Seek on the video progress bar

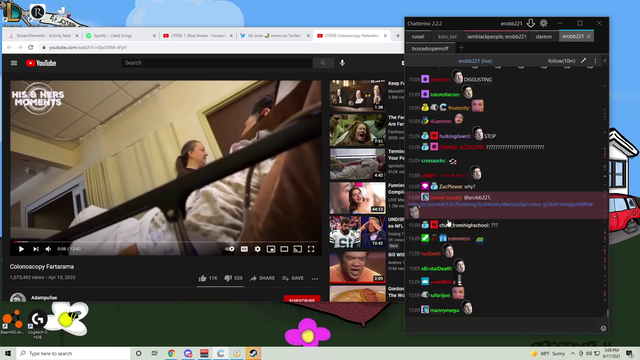pos(165,242)
